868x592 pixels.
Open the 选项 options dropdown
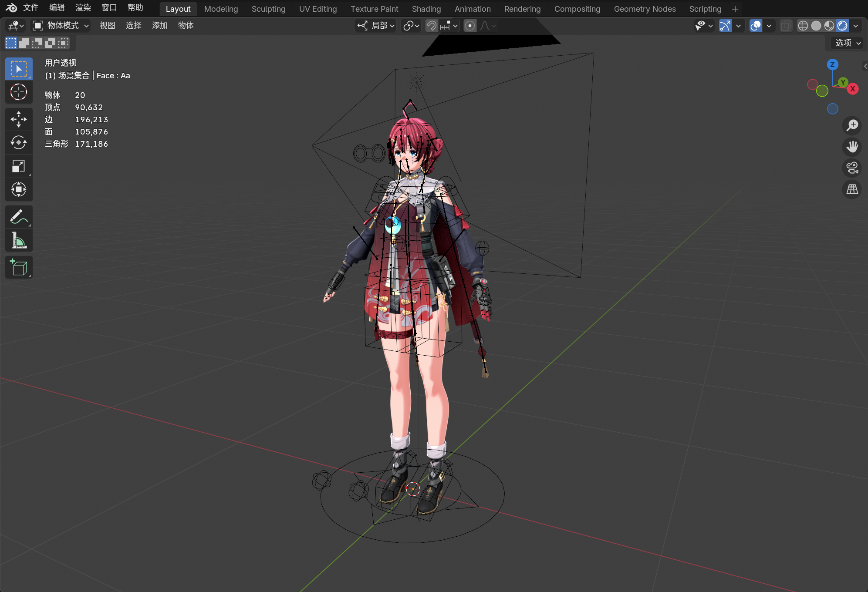tap(848, 43)
